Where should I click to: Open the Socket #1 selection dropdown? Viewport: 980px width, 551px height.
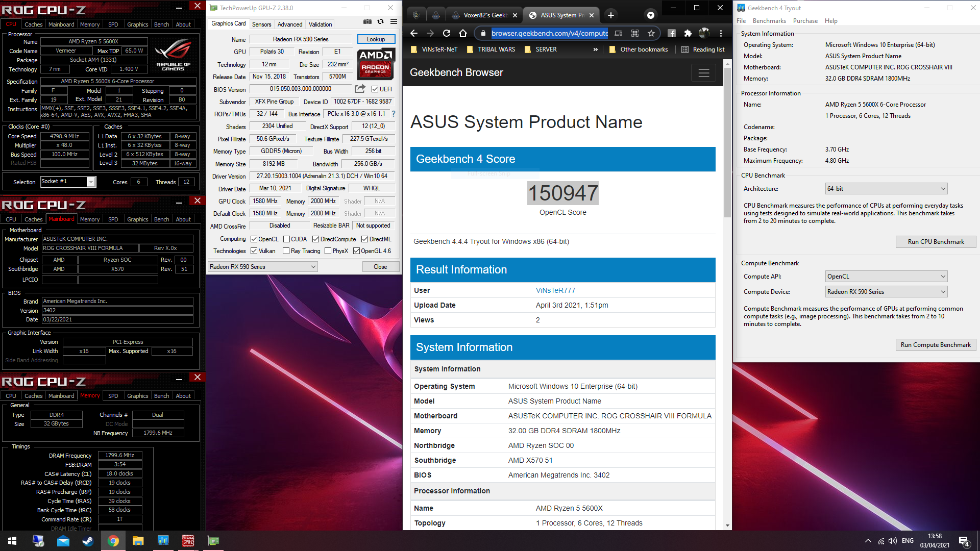(x=68, y=182)
